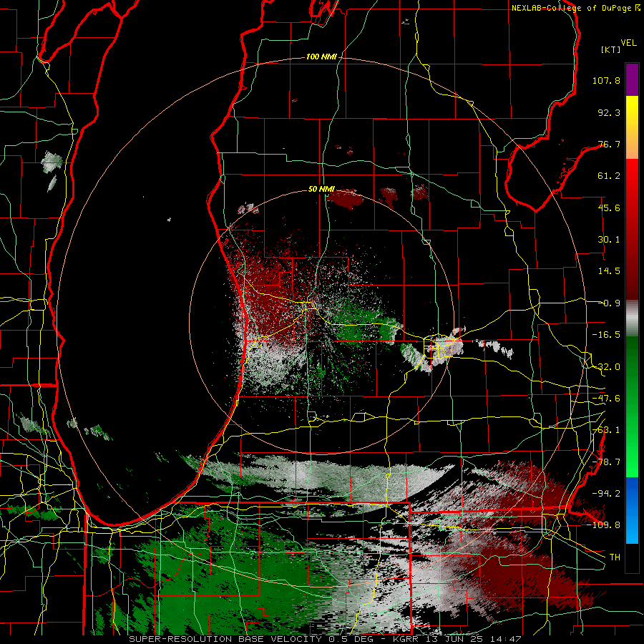Click the VEL legend title
Viewport: 644px width, 644px height.
point(628,43)
